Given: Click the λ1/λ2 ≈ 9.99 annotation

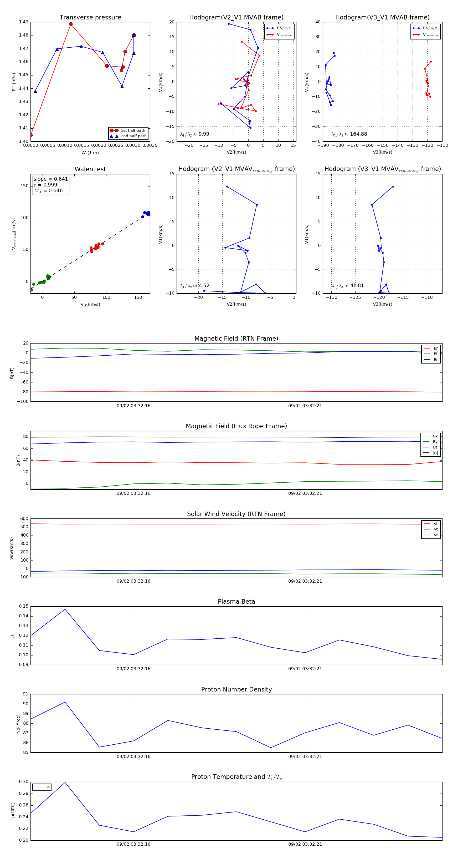Looking at the screenshot, I should point(194,134).
